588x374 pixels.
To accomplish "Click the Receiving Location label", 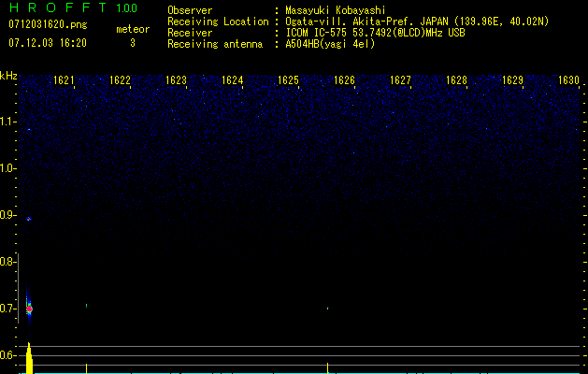I will coord(218,22).
